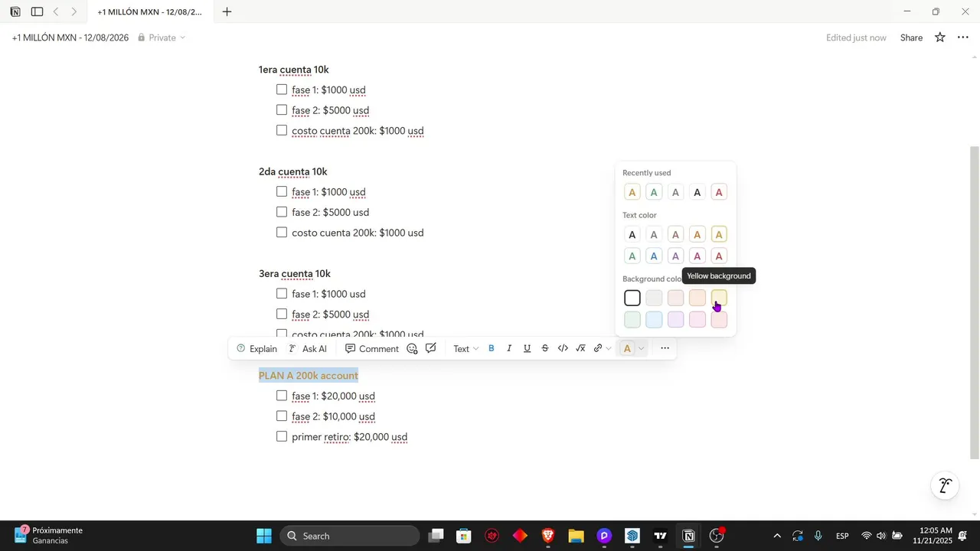Click the 1era cuenta 10k heading
This screenshot has width=980, height=551.
point(294,70)
